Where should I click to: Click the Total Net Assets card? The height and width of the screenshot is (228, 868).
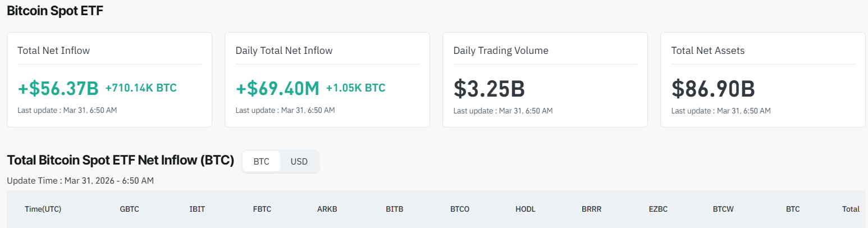click(763, 79)
